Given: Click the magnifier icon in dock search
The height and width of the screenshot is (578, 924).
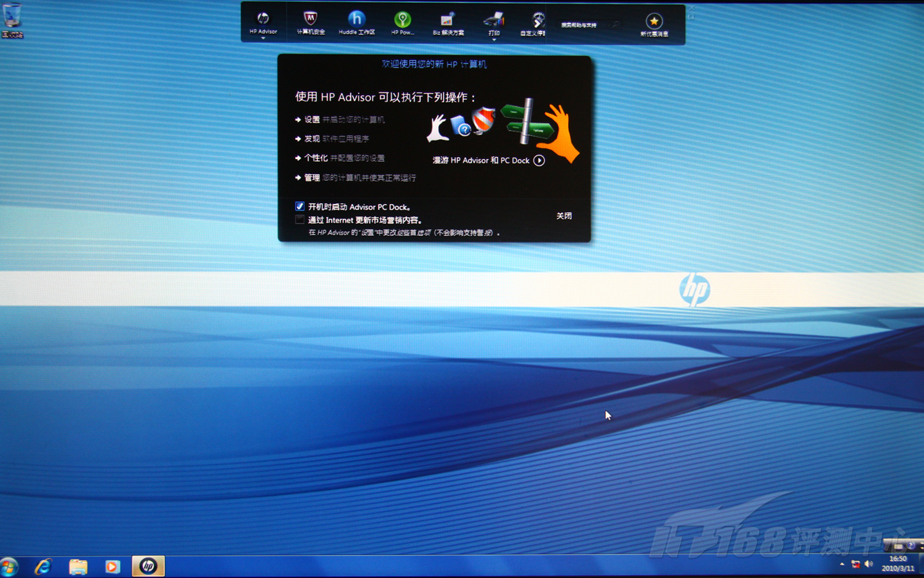Looking at the screenshot, I should 616,25.
